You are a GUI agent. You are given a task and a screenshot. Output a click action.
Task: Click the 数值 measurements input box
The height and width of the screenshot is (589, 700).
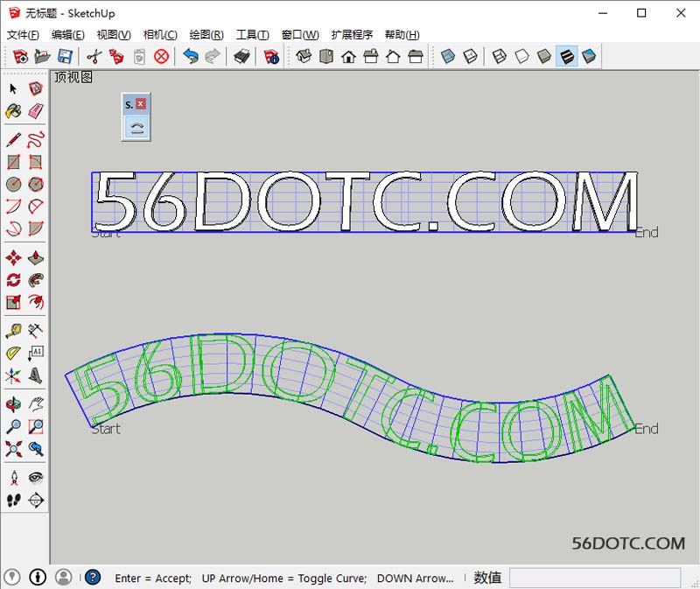coord(594,578)
